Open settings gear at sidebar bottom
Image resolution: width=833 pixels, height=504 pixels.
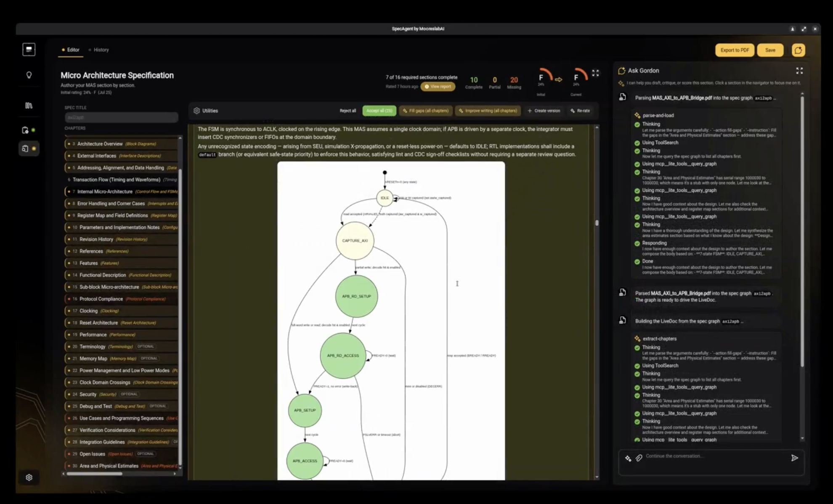[x=29, y=477]
